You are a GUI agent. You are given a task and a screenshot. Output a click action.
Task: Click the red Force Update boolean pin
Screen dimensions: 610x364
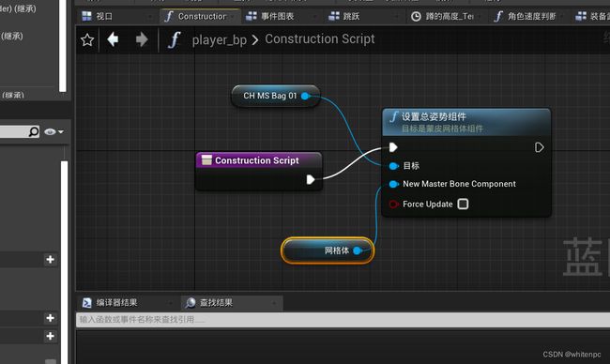pos(394,205)
